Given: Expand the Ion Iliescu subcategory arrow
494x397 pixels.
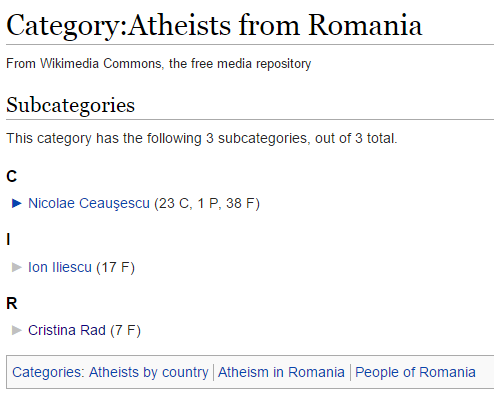Looking at the screenshot, I should (x=17, y=267).
